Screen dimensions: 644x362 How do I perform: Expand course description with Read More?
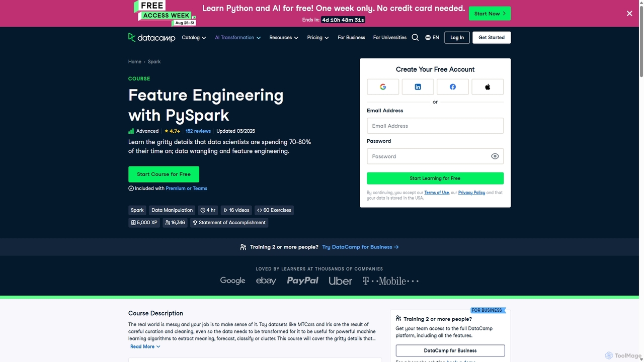point(145,346)
